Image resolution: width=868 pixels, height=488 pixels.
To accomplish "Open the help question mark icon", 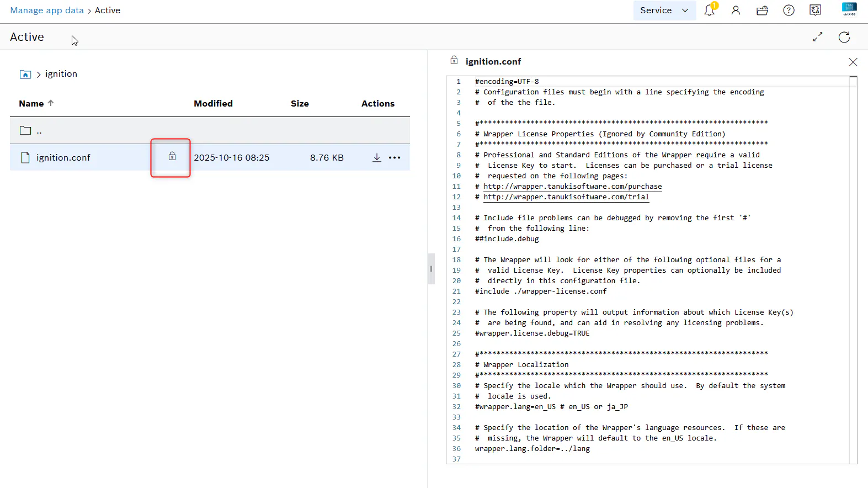I will [789, 10].
